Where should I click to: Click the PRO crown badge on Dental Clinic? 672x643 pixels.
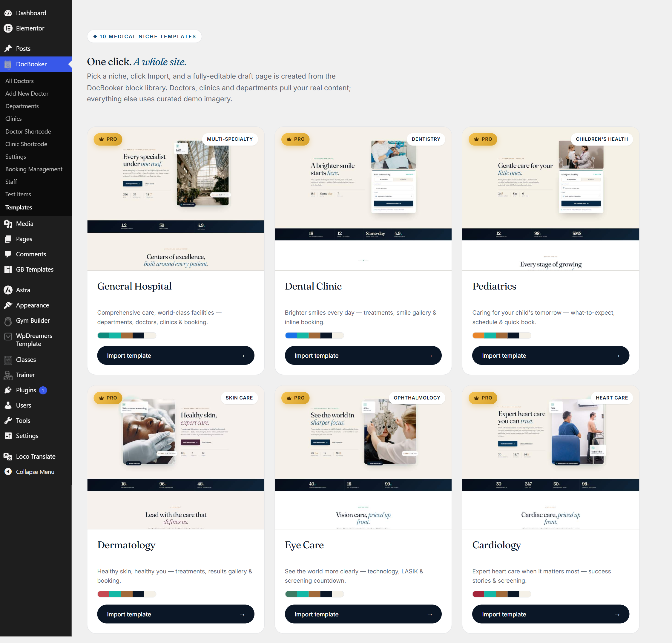point(295,139)
